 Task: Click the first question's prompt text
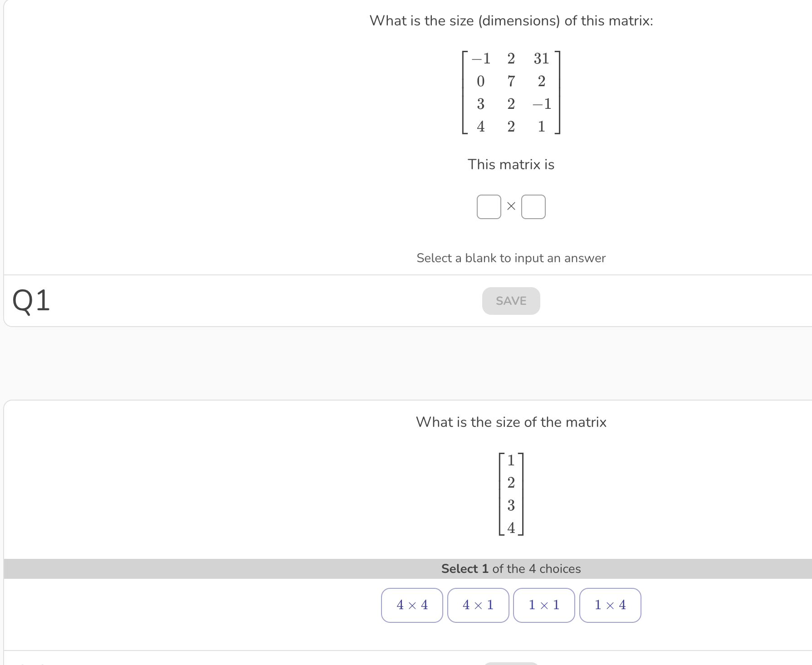point(511,20)
